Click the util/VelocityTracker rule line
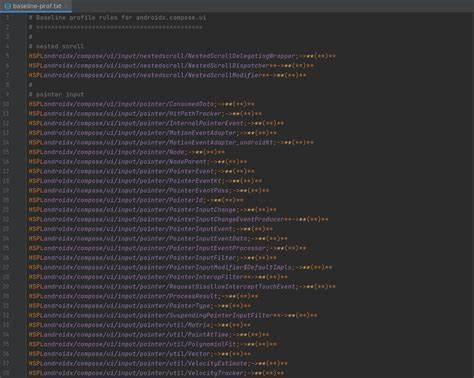This screenshot has height=378, width=474. (x=156, y=373)
